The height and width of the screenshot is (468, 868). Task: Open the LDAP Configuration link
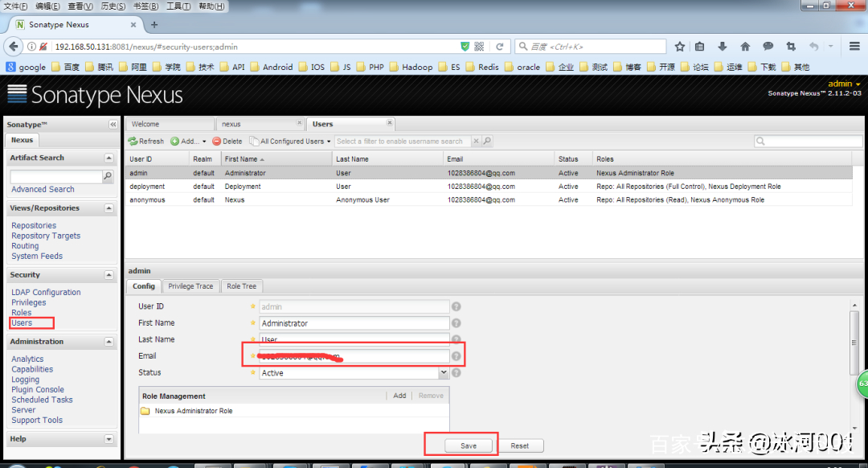[46, 293]
